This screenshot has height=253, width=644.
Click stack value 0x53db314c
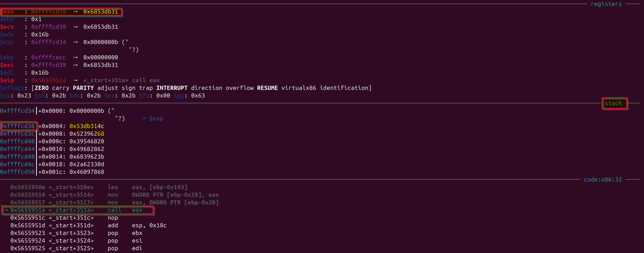click(87, 126)
